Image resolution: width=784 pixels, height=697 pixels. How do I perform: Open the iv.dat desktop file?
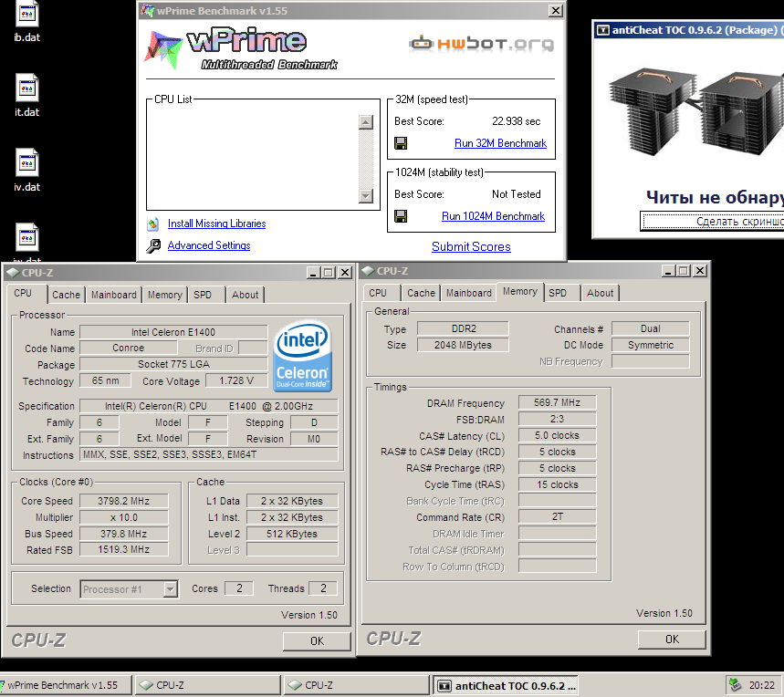tap(27, 171)
